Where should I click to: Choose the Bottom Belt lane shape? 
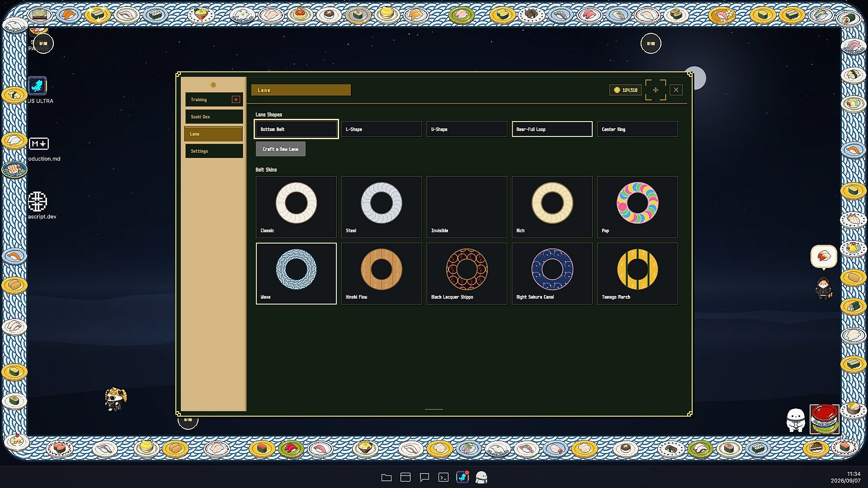296,129
